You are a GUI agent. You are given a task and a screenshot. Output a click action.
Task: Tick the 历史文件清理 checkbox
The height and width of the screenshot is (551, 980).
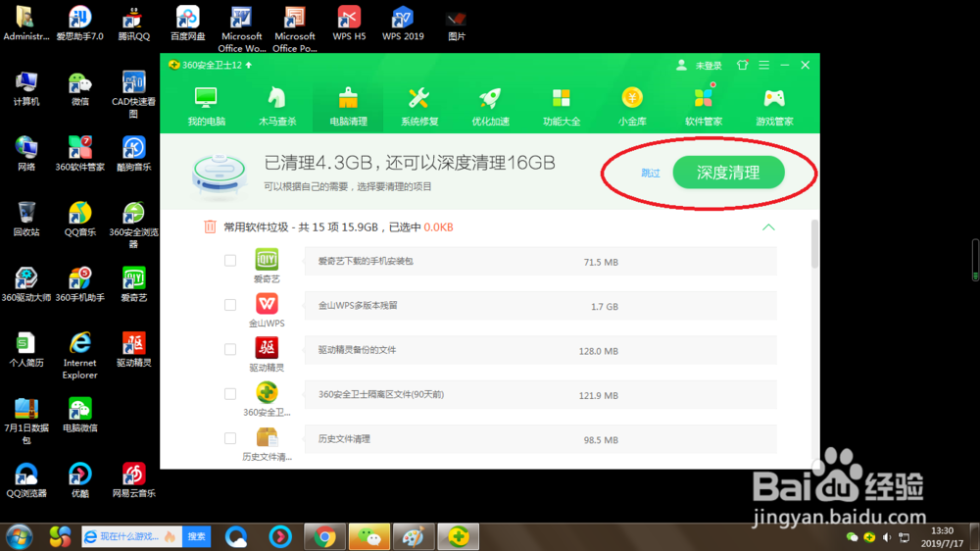click(x=230, y=438)
